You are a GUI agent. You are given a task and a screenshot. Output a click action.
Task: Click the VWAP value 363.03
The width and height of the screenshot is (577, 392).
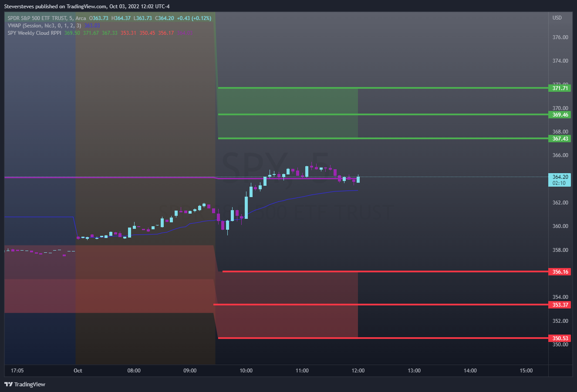(92, 26)
